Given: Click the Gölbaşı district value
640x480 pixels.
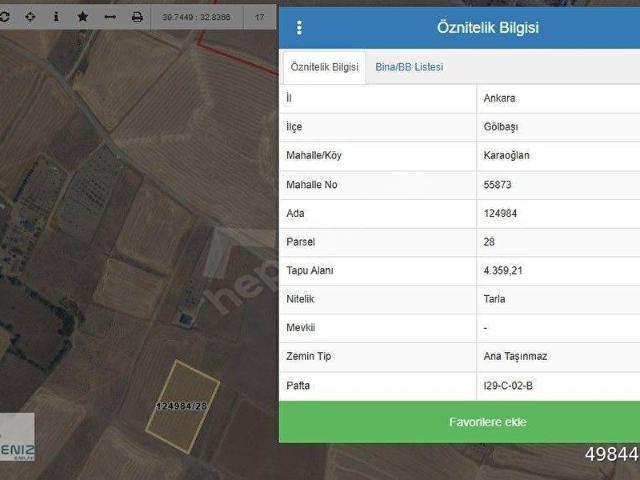Looking at the screenshot, I should (501, 127).
